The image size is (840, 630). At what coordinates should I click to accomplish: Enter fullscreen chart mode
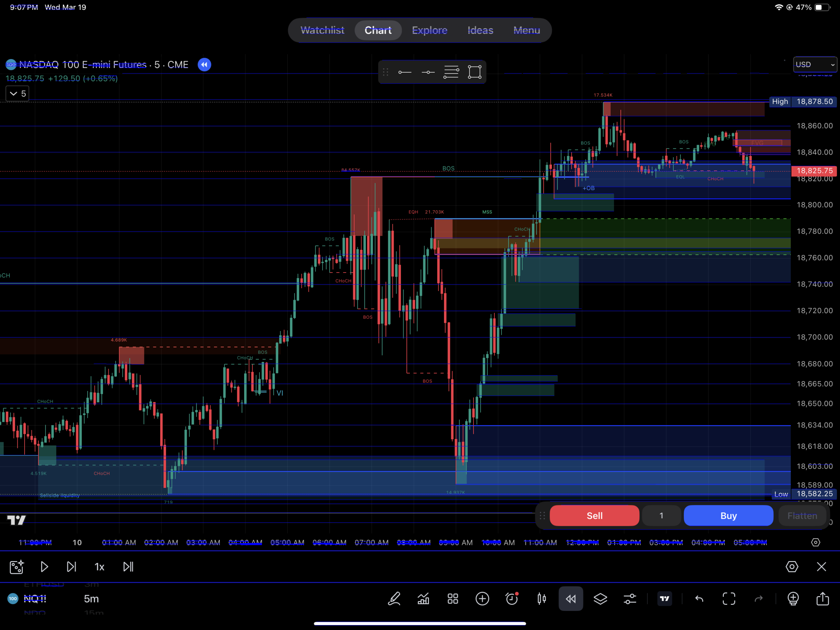tap(729, 599)
